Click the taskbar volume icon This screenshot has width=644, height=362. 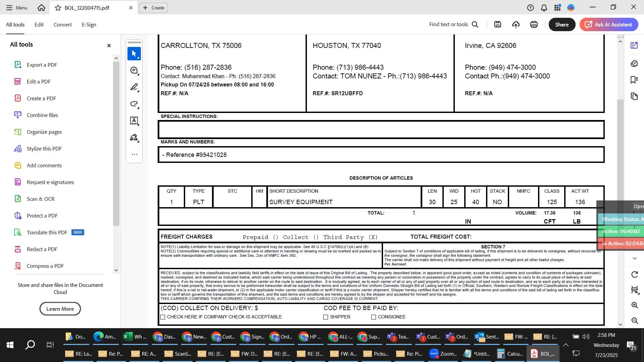(x=586, y=336)
